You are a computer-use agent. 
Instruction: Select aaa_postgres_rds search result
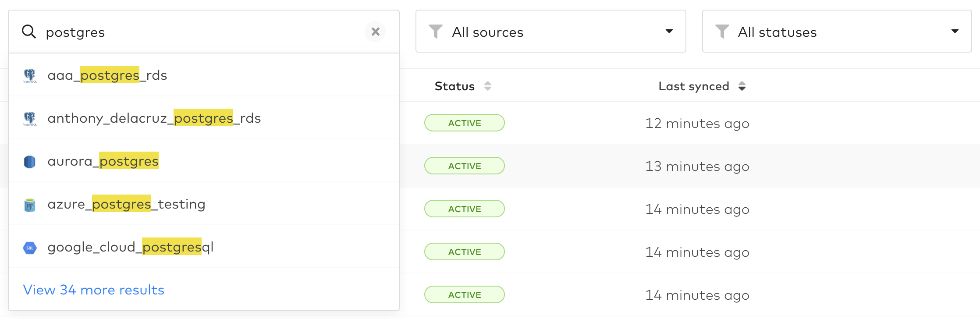pos(204,75)
